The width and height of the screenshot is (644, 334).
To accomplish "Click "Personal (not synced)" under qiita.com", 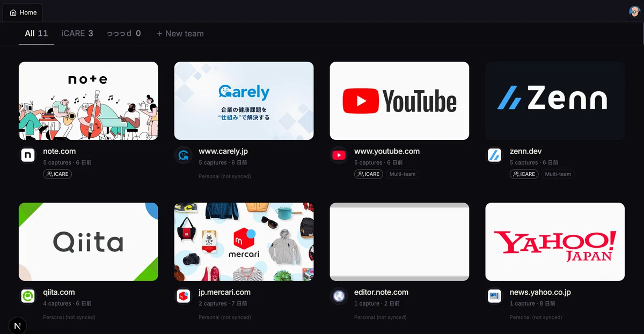I will [69, 317].
